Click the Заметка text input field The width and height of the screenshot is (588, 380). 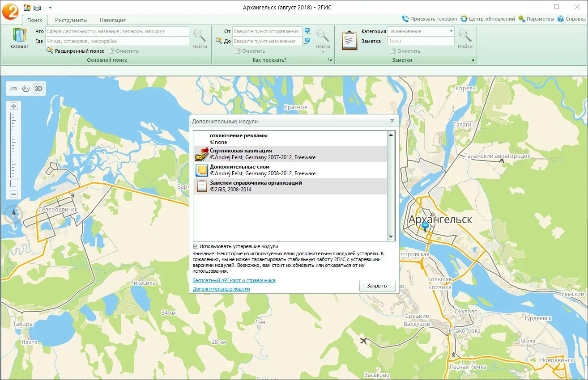(x=421, y=41)
